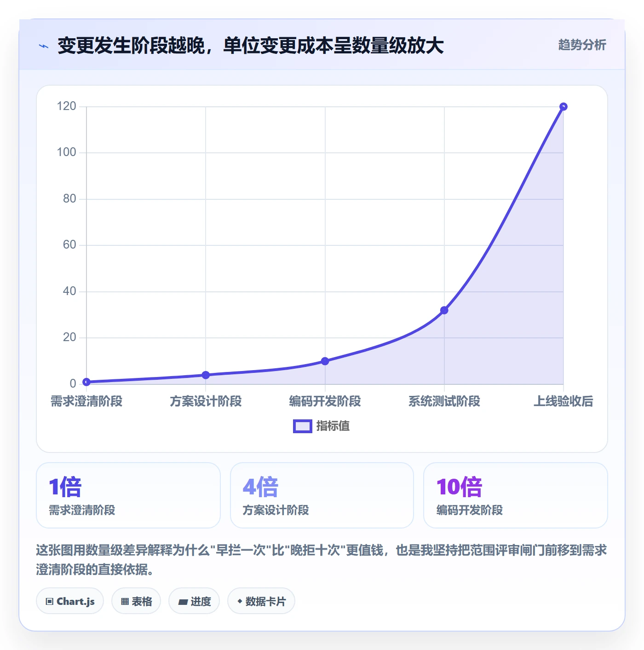
Task: Open the 4倍 方案设计阶段 stat card
Action: [x=322, y=495]
